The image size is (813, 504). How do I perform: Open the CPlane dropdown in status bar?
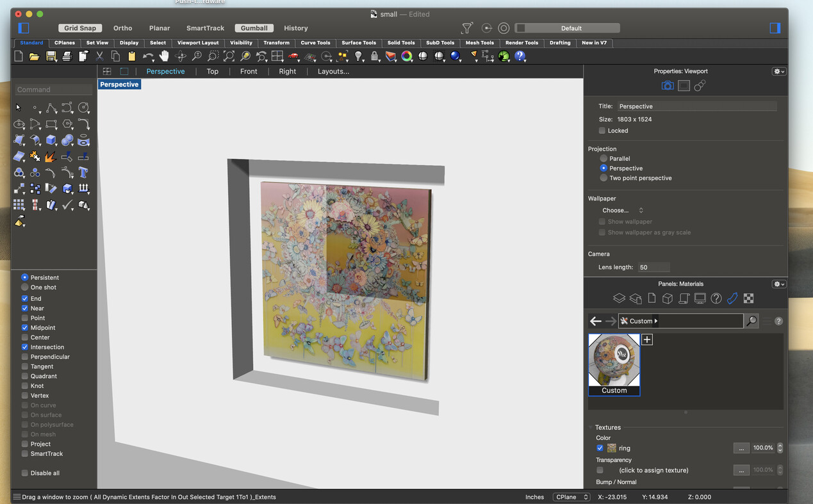pos(572,497)
